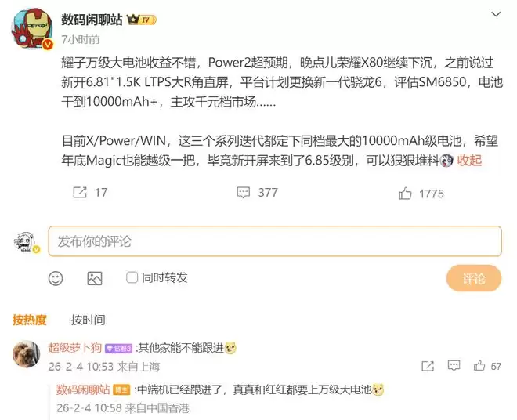Viewport: 517px width, 420px height.
Task: View the Iron Man author avatar
Action: click(x=32, y=29)
